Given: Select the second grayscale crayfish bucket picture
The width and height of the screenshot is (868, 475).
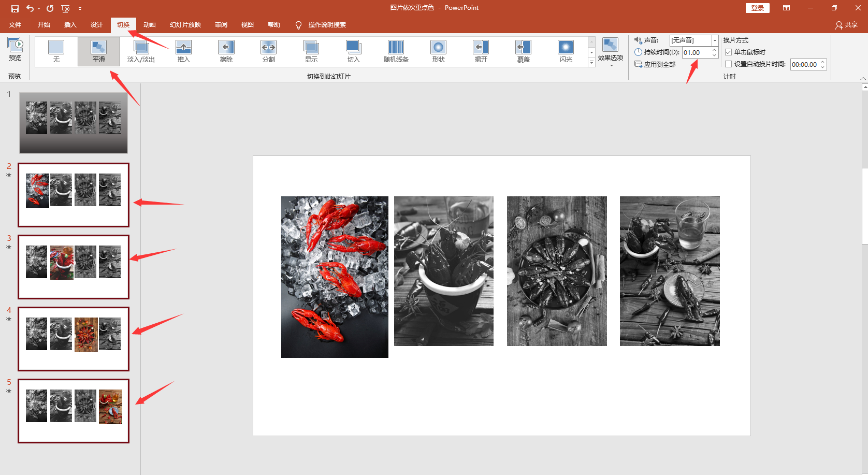Looking at the screenshot, I should click(x=444, y=271).
